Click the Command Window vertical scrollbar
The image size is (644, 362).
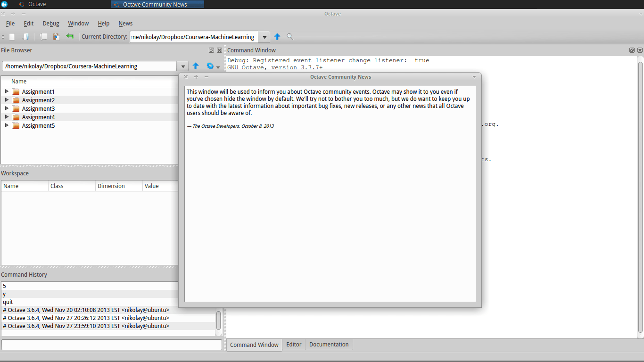click(x=640, y=197)
